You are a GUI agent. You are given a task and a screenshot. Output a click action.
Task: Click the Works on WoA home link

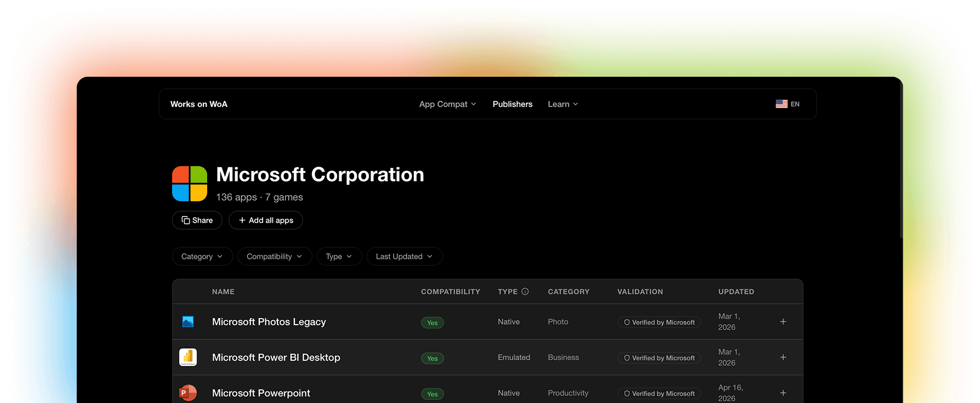tap(199, 104)
